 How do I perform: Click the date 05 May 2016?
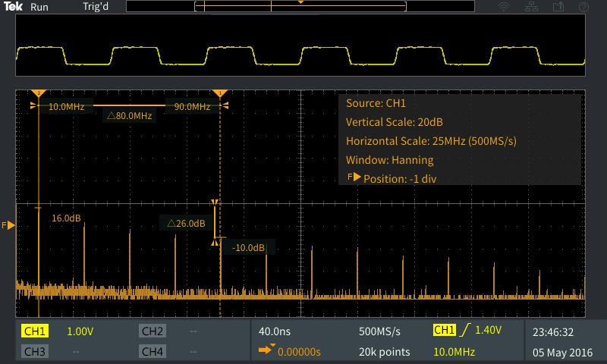pos(562,353)
